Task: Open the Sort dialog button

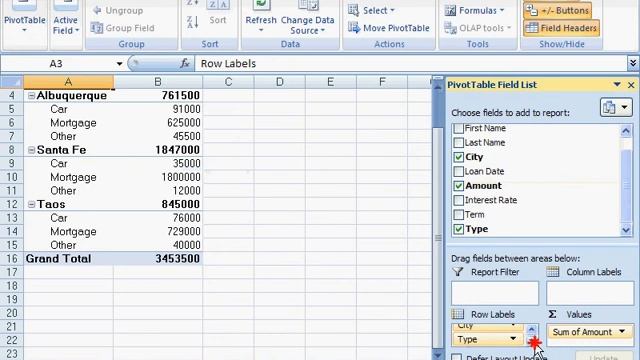Action: point(218,14)
